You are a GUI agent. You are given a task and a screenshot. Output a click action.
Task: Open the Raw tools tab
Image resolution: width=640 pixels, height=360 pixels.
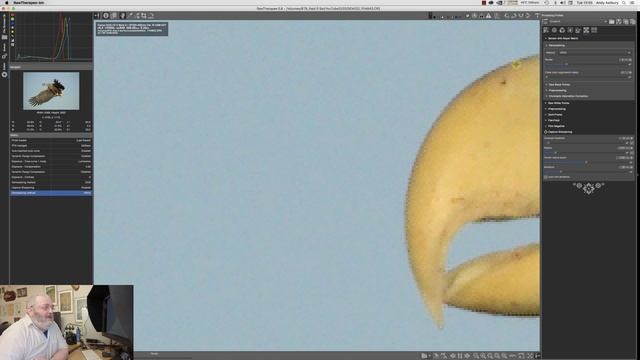click(x=587, y=30)
